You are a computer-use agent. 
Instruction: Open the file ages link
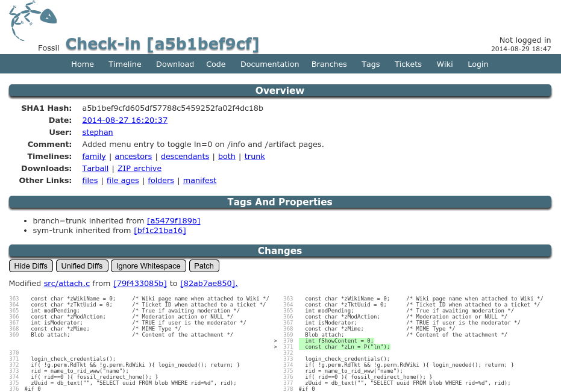123,181
